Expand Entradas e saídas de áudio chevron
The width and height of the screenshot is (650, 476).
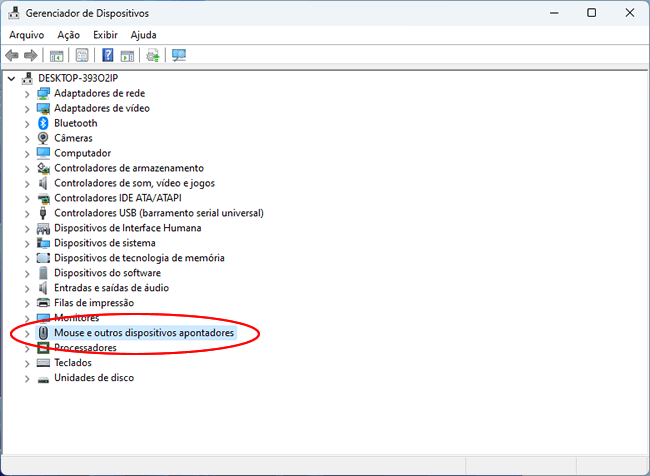(x=27, y=288)
